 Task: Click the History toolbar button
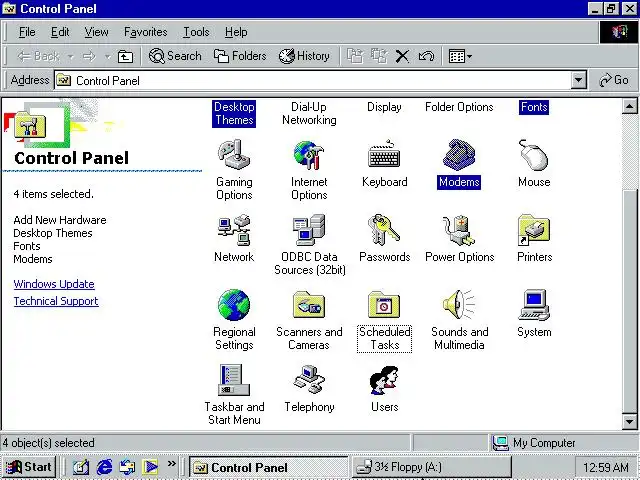pos(304,56)
